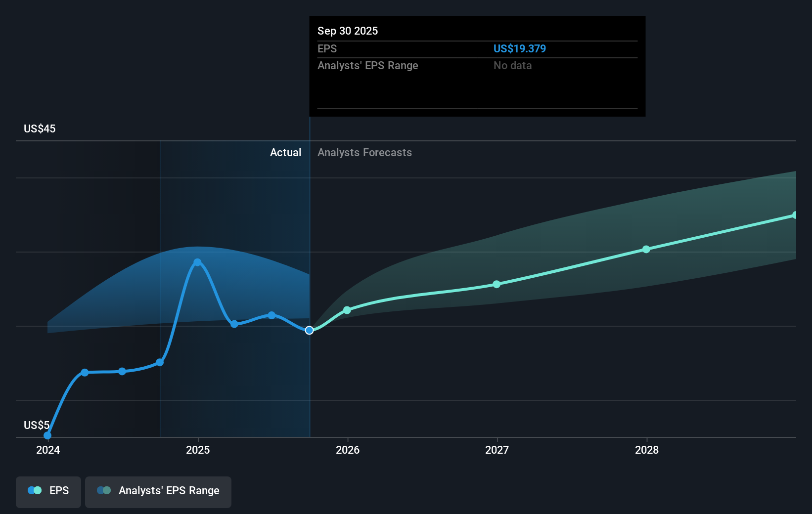812x514 pixels.
Task: Click the 2026 x-axis label
Action: tap(348, 450)
